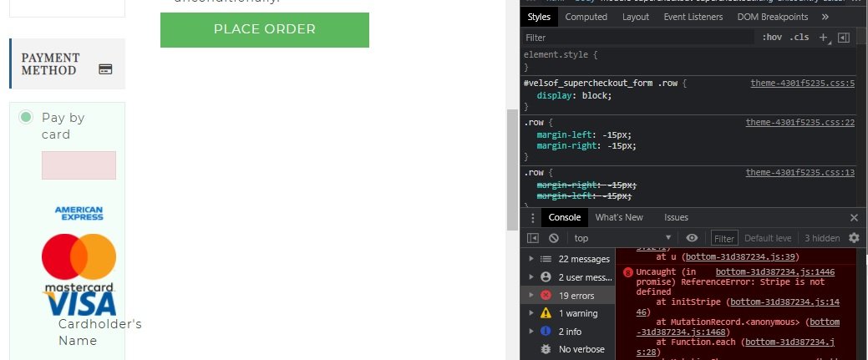
Task: Open the drawer three-dot menu
Action: pyautogui.click(x=532, y=218)
